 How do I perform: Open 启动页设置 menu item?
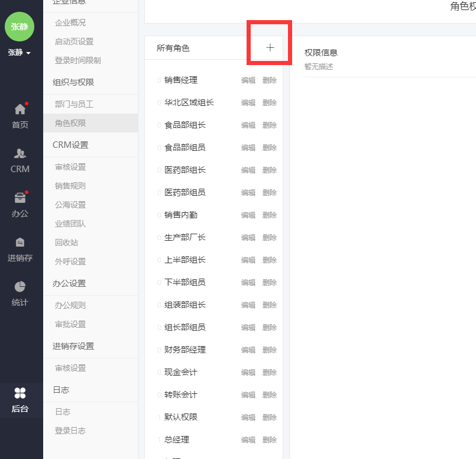[75, 41]
